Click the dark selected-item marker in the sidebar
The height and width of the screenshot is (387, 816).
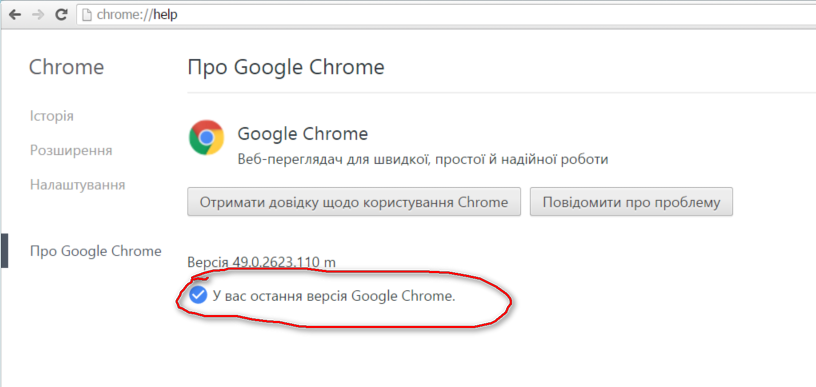pyautogui.click(x=4, y=251)
